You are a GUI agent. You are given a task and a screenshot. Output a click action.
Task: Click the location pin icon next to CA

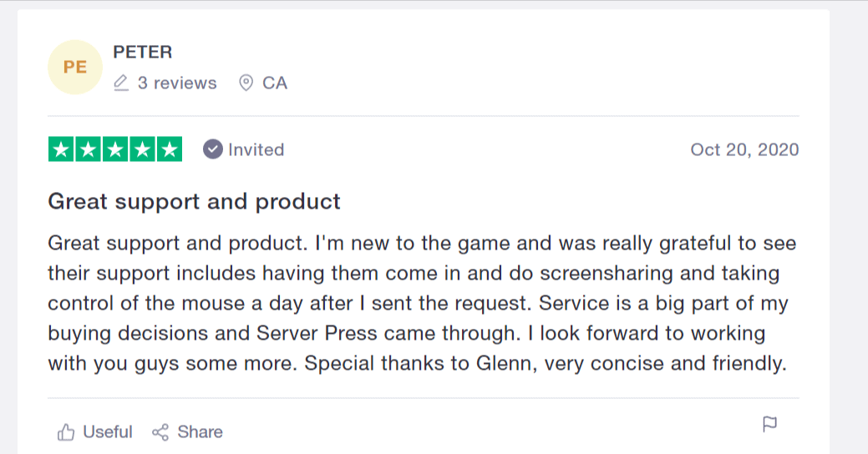[x=246, y=83]
